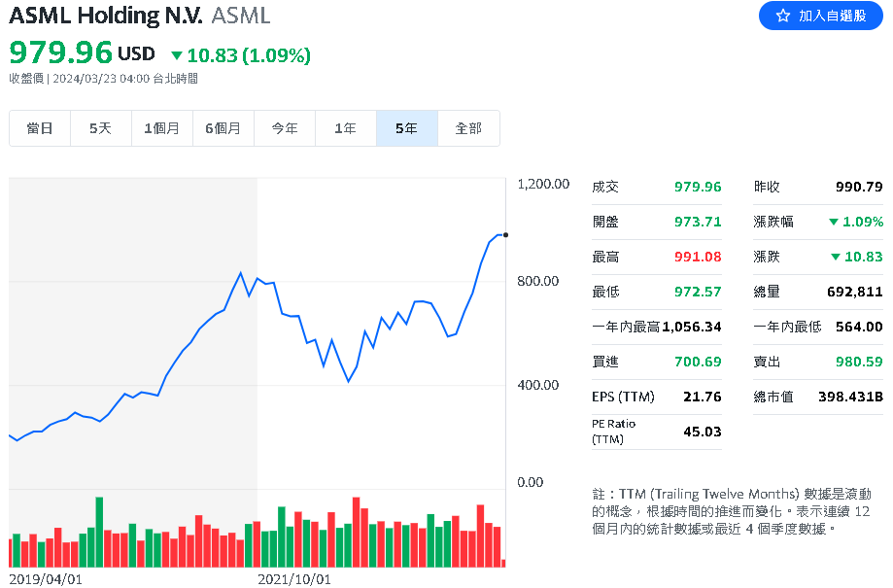Click the 昨收 value 990.79
Viewport: 893px width, 588px height.
859,187
